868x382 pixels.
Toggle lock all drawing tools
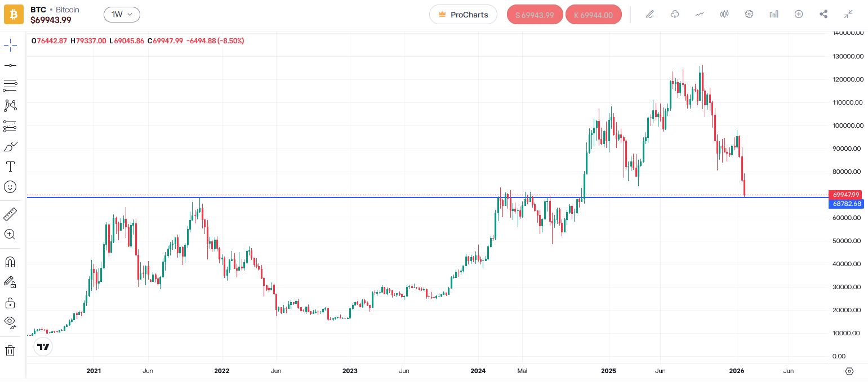[x=10, y=303]
